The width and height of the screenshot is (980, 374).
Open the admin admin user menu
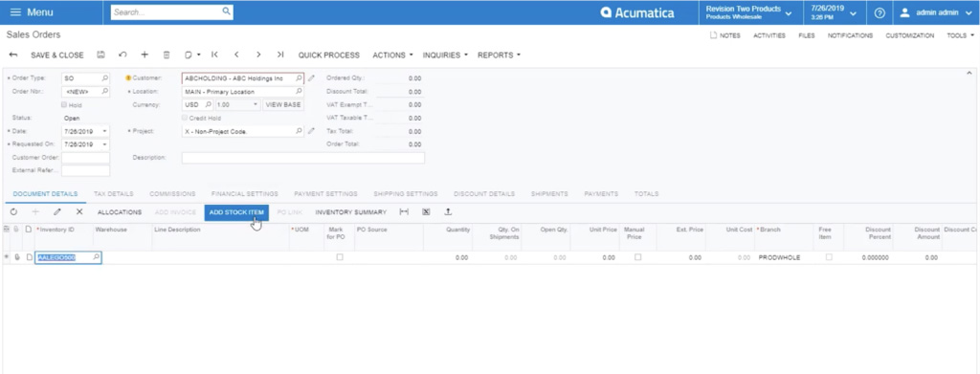click(937, 12)
